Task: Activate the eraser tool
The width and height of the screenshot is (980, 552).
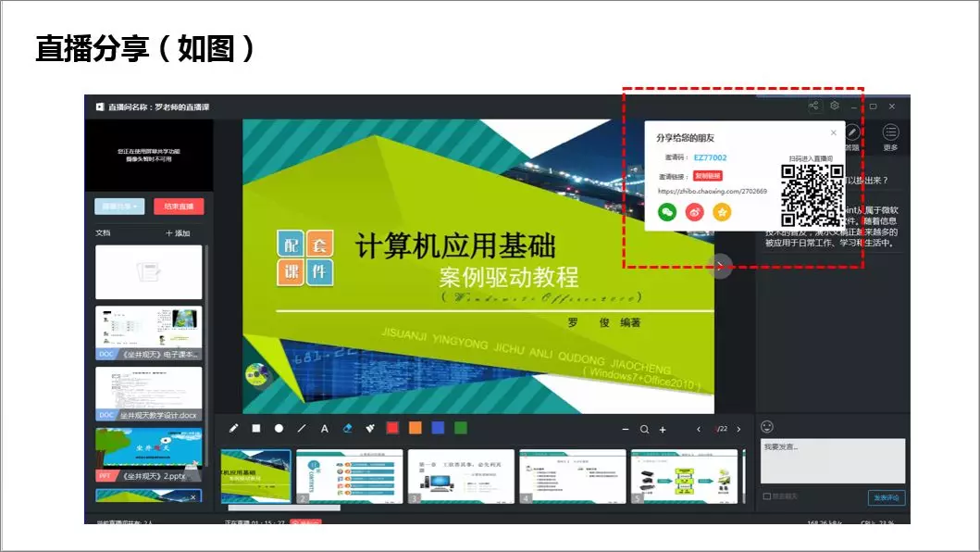Action: (x=348, y=428)
